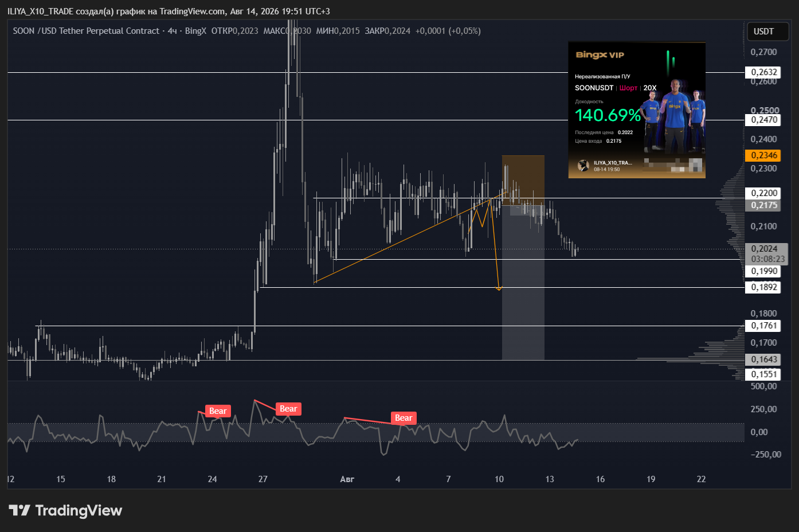Click the blurred QR code on card
Screen dimensions: 799x532
pos(673,166)
